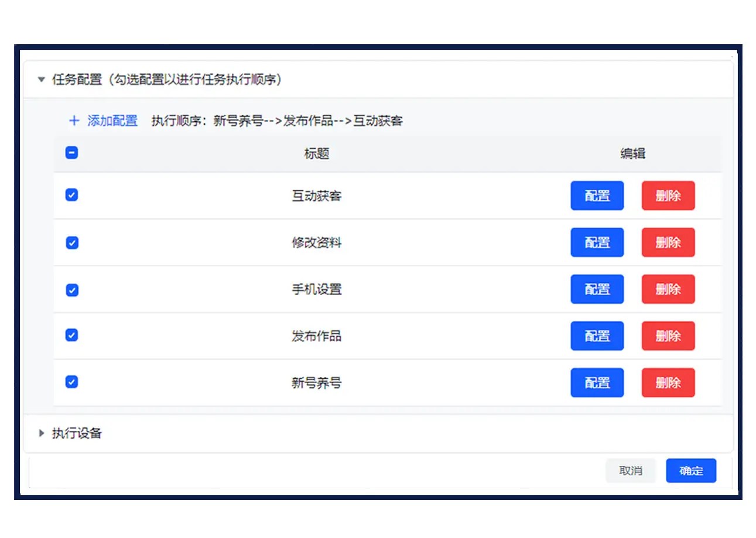
Task: Delete the 发布作品 task with 删除
Action: [x=668, y=335]
